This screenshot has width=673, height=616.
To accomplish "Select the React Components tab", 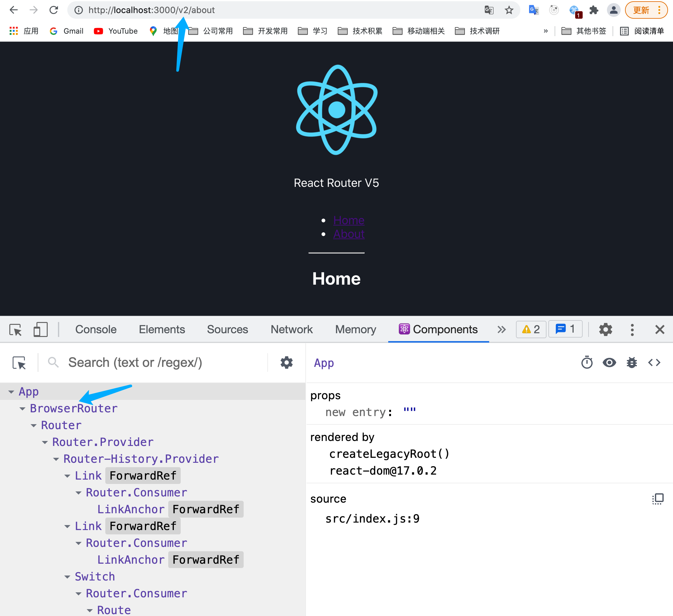I will pyautogui.click(x=438, y=329).
